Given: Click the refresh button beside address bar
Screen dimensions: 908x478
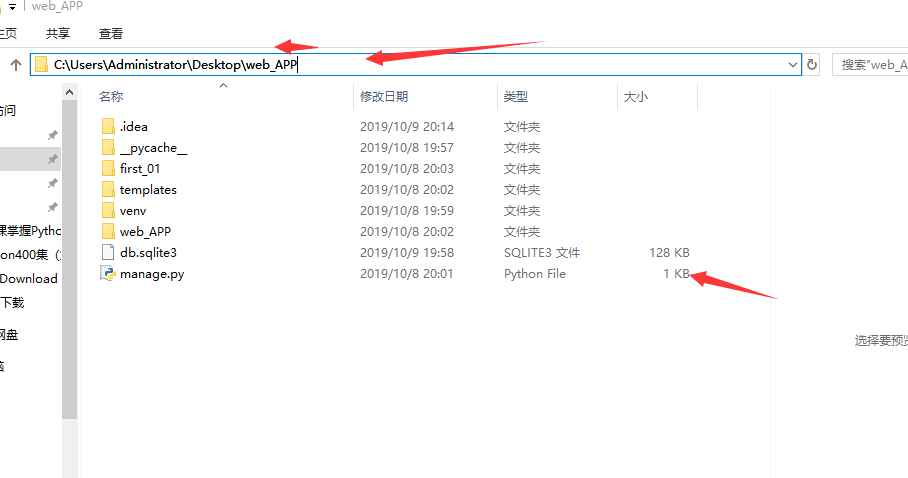Looking at the screenshot, I should 812,64.
